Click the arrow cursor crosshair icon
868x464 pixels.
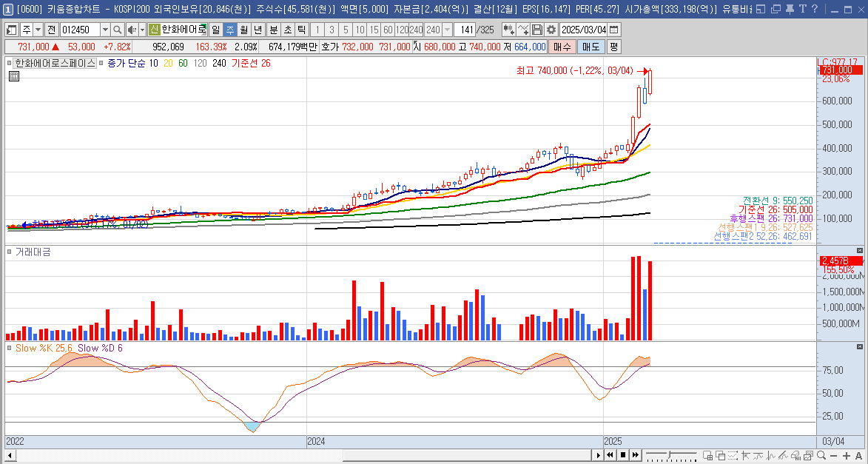point(746,455)
